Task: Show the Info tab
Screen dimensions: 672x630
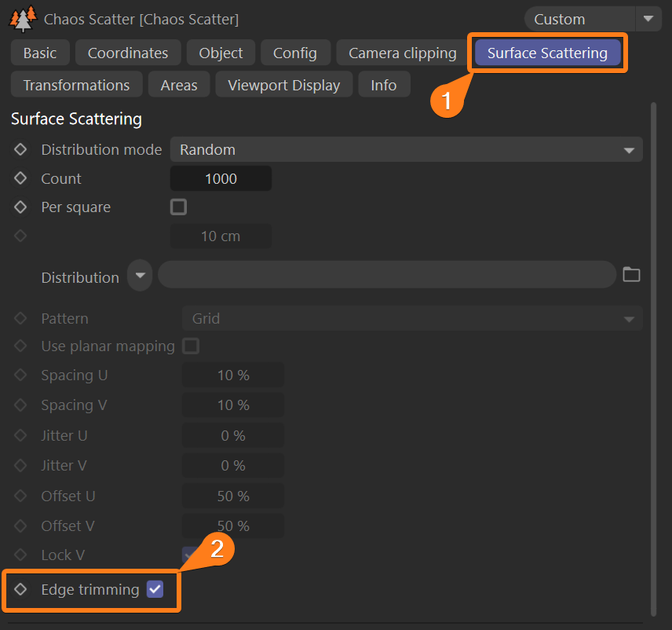Action: (384, 85)
